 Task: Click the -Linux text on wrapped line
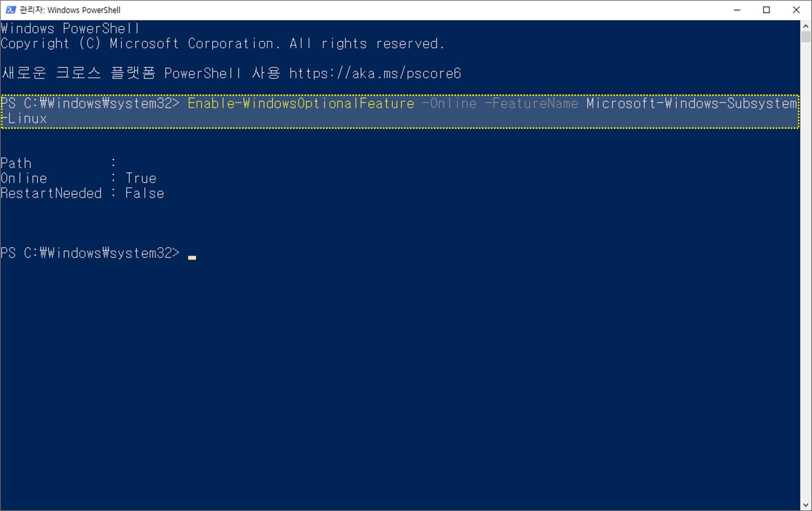click(x=24, y=118)
